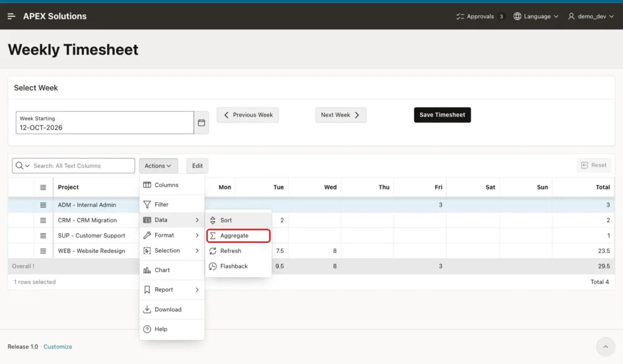This screenshot has height=364, width=623.
Task: Open row menu for CRM - CRM Migration
Action: point(43,221)
